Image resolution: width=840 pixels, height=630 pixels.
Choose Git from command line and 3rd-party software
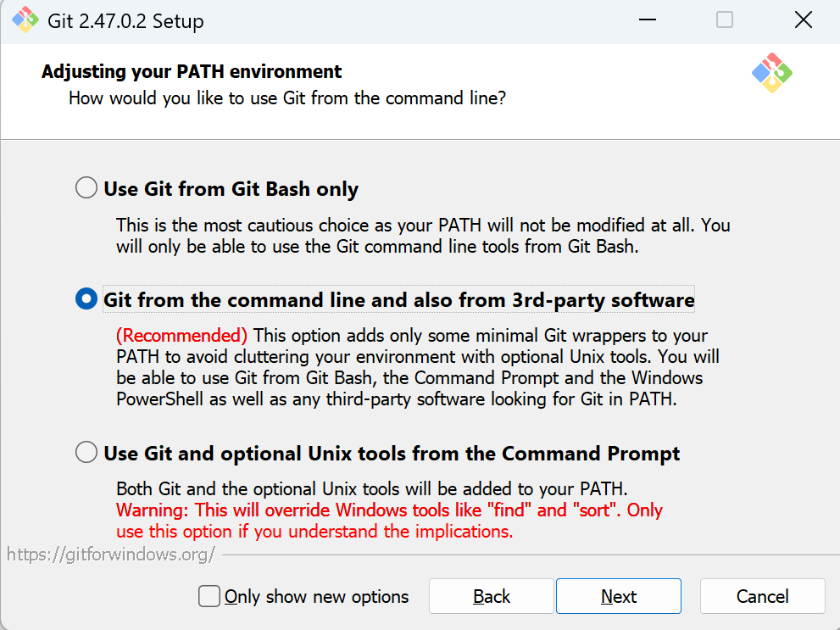86,299
